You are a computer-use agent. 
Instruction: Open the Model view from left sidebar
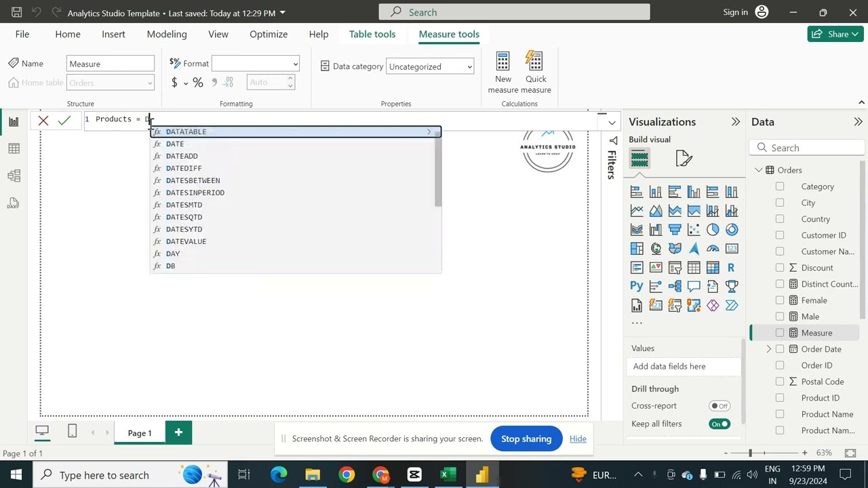pyautogui.click(x=14, y=176)
